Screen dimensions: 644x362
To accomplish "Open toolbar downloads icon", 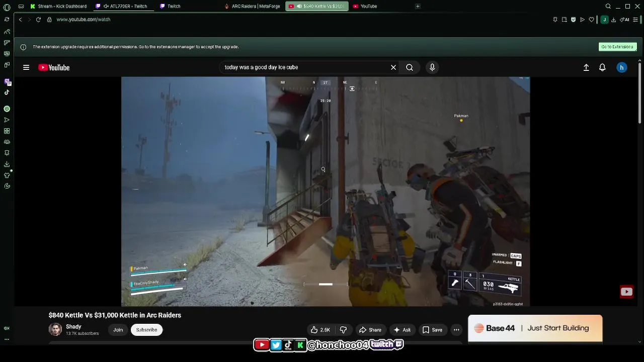I will coord(614,20).
